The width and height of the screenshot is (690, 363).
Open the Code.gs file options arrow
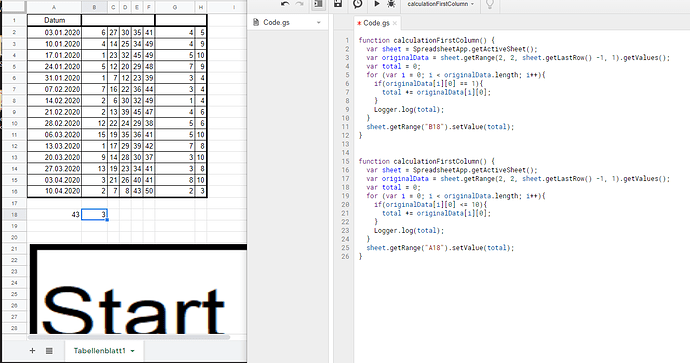point(319,22)
